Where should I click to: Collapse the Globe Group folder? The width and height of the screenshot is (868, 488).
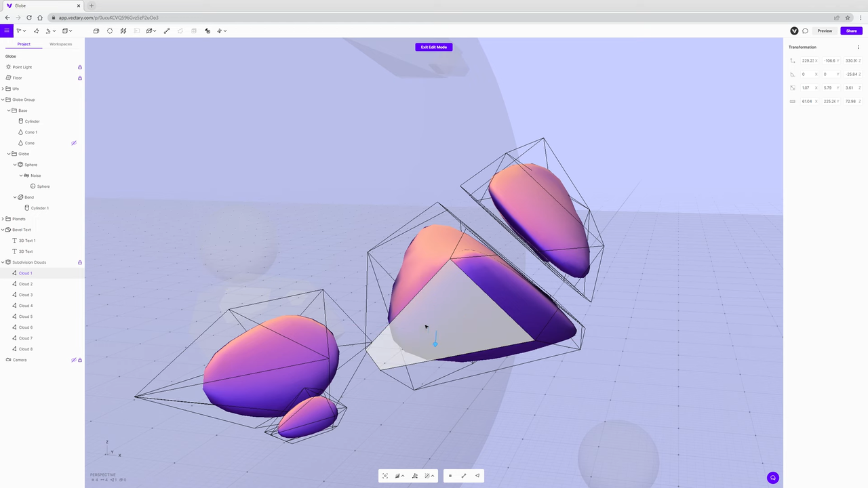click(x=3, y=100)
